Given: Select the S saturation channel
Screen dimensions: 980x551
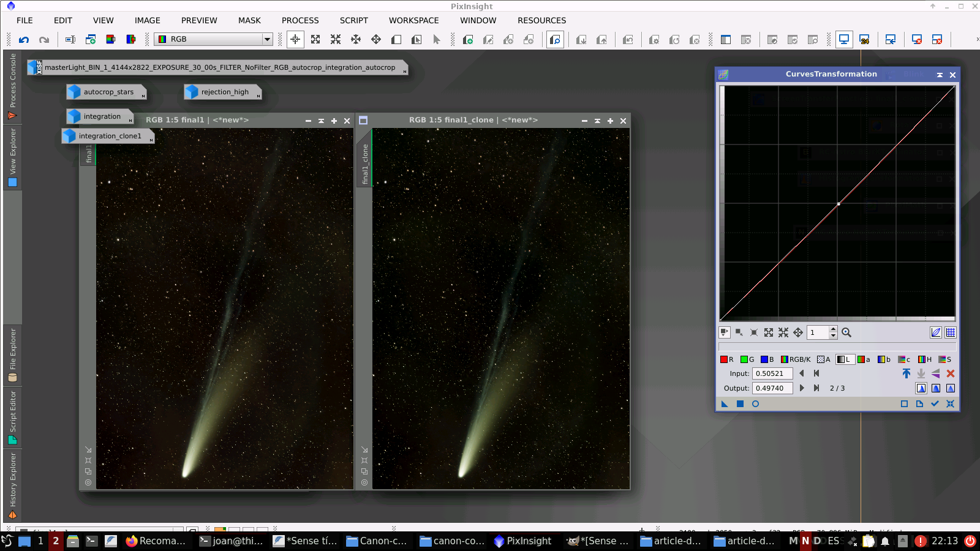Looking at the screenshot, I should tap(945, 359).
